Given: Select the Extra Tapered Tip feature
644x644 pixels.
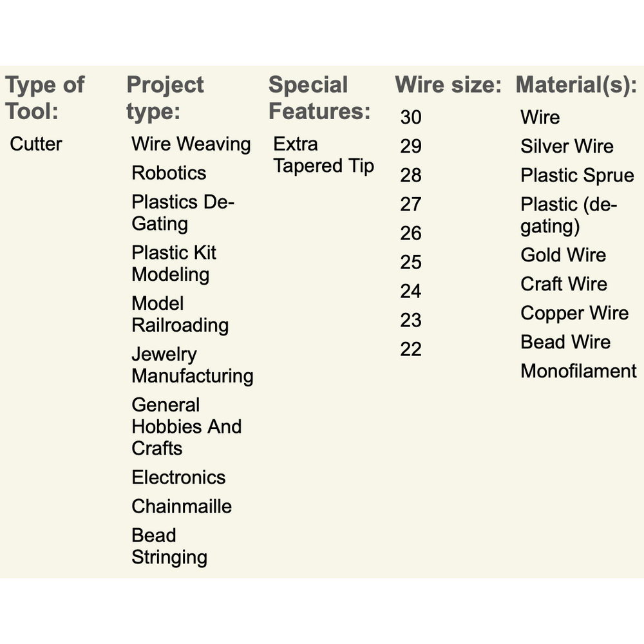Looking at the screenshot, I should point(323,155).
